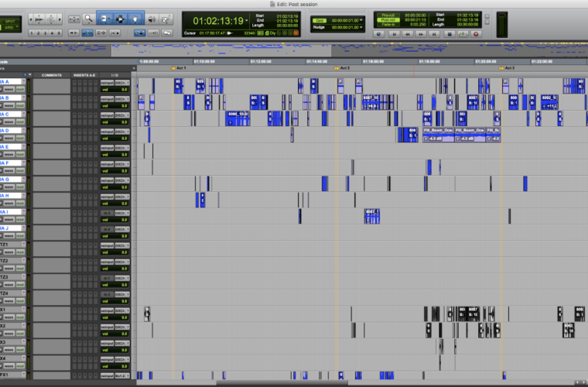The image size is (588, 387).
Task: Toggle the Grid display button
Action: (x=319, y=20)
